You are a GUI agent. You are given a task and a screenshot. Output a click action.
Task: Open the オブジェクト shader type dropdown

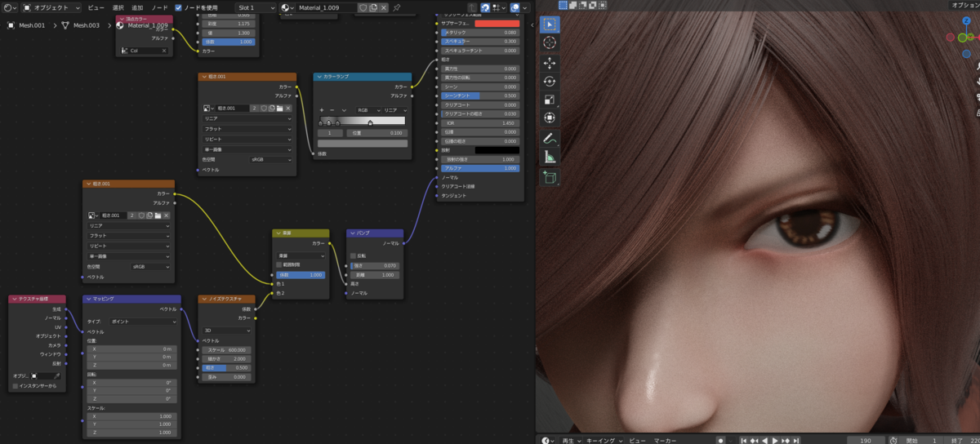click(x=51, y=7)
